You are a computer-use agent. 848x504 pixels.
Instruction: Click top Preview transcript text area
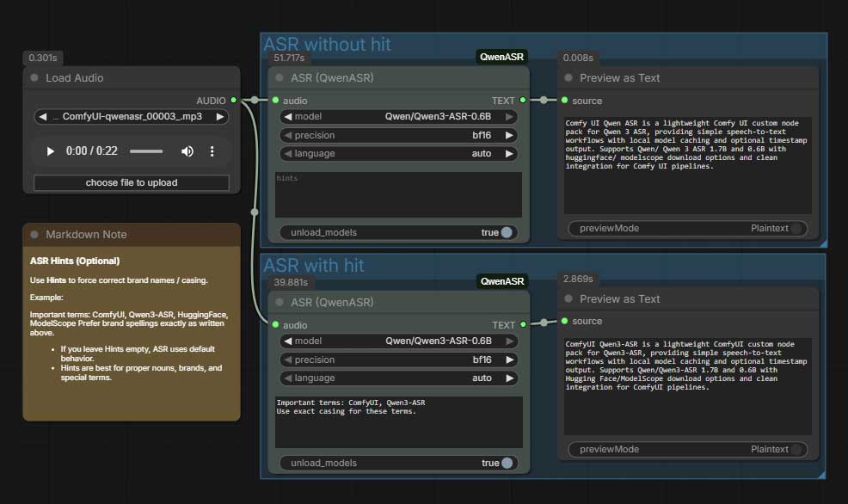click(x=688, y=165)
